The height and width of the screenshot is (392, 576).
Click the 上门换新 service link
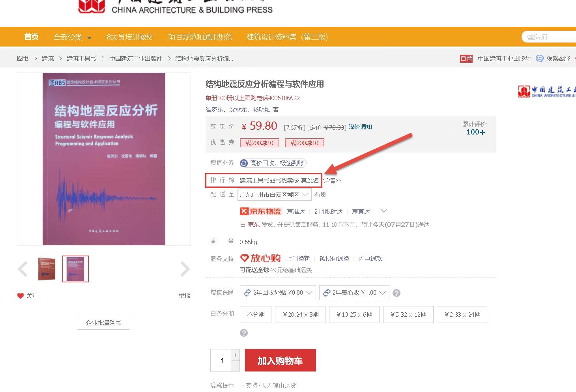[298, 258]
